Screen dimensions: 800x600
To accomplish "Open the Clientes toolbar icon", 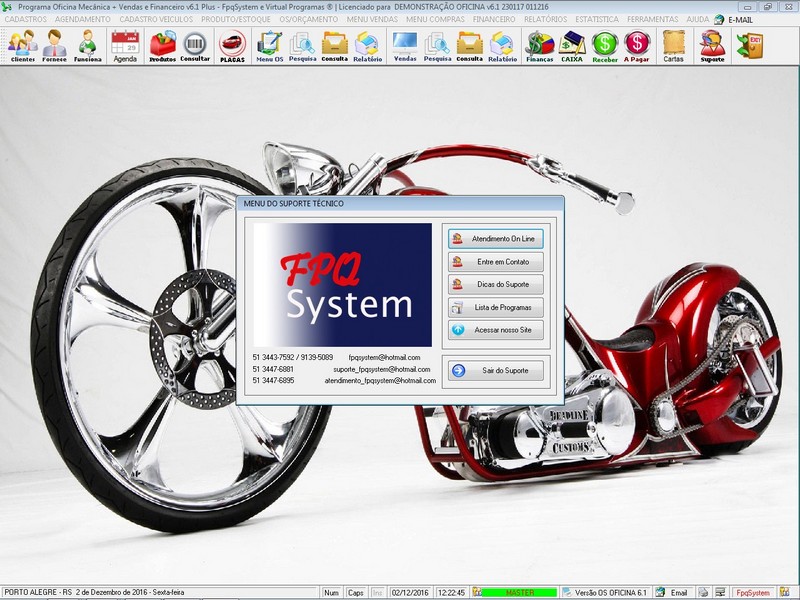I will [x=22, y=46].
